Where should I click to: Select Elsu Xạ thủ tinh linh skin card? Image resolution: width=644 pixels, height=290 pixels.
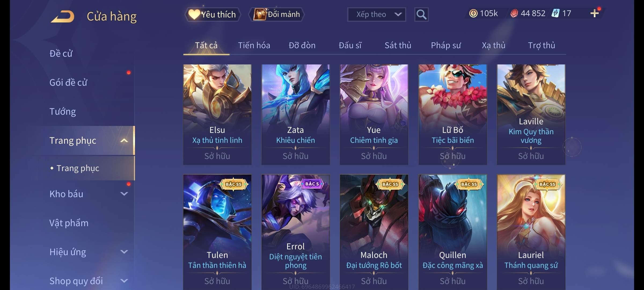pos(217,114)
